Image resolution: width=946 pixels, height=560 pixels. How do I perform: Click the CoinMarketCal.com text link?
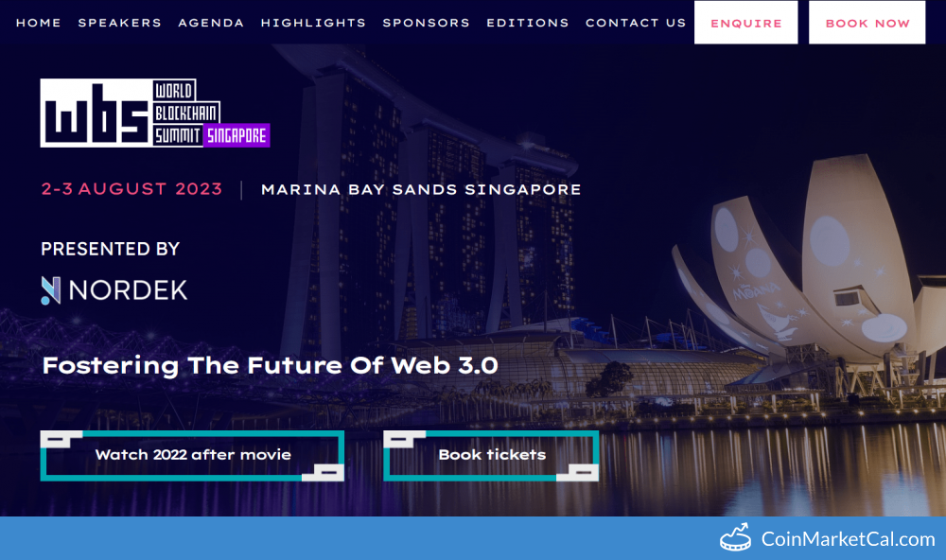click(x=848, y=538)
